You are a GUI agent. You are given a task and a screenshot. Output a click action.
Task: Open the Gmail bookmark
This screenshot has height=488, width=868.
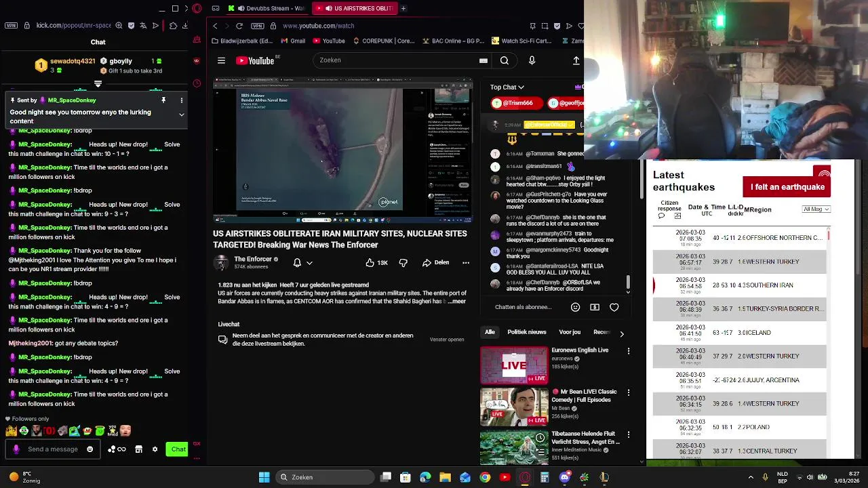pyautogui.click(x=293, y=41)
